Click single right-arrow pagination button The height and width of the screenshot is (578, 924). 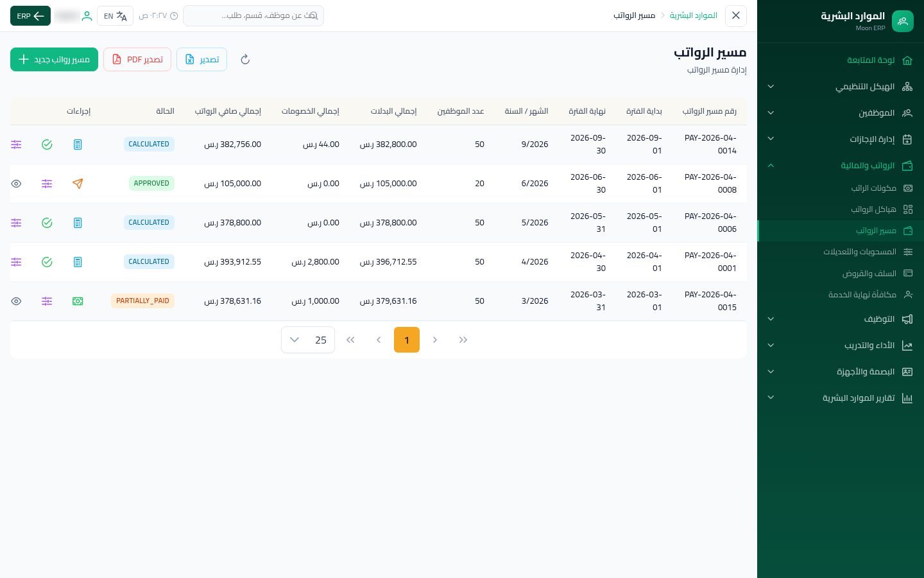click(x=435, y=340)
